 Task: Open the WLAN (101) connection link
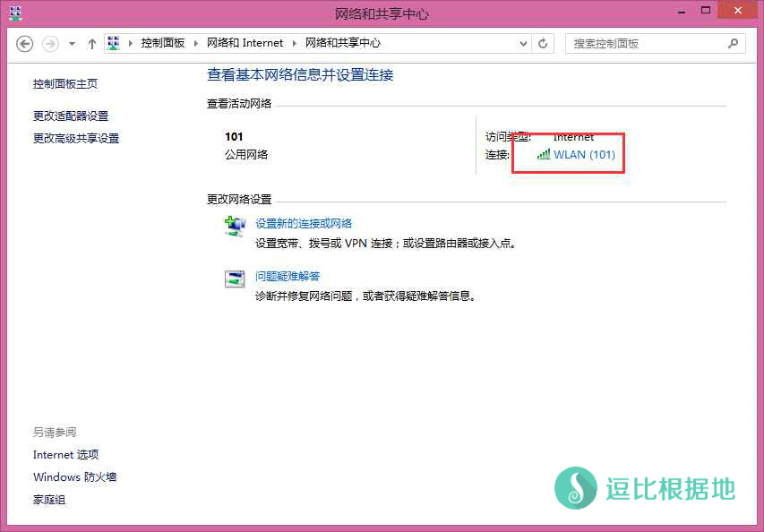pyautogui.click(x=584, y=154)
